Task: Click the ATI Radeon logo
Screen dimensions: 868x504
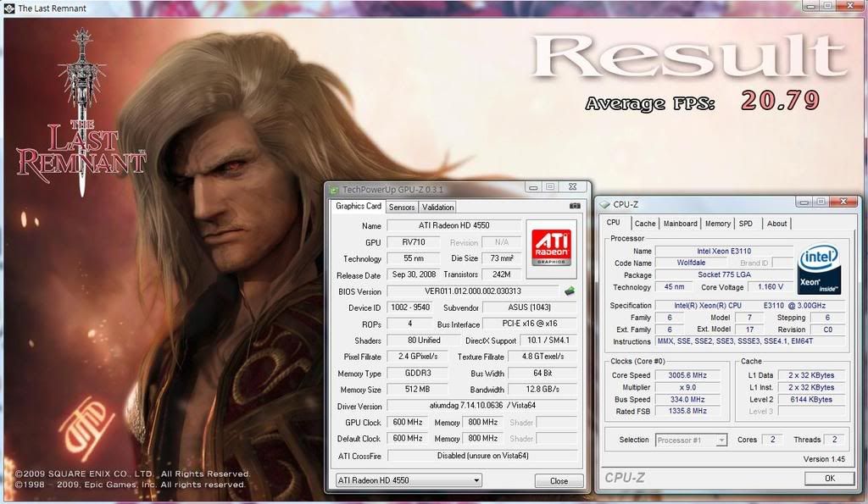Action: point(550,245)
